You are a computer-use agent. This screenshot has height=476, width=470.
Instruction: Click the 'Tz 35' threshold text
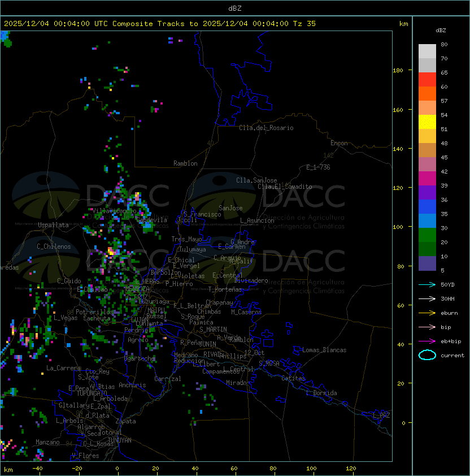click(304, 24)
